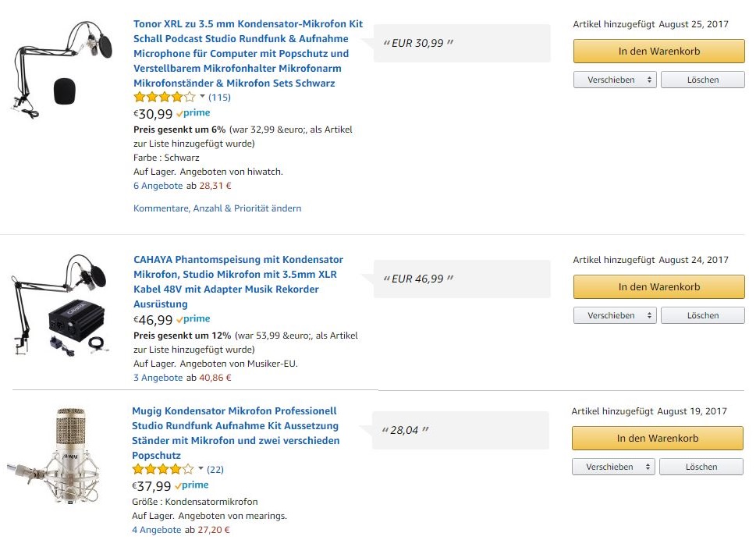Screen dimensions: 756x540
Task: Delete Tonor item with Löschen button
Action: coord(703,80)
